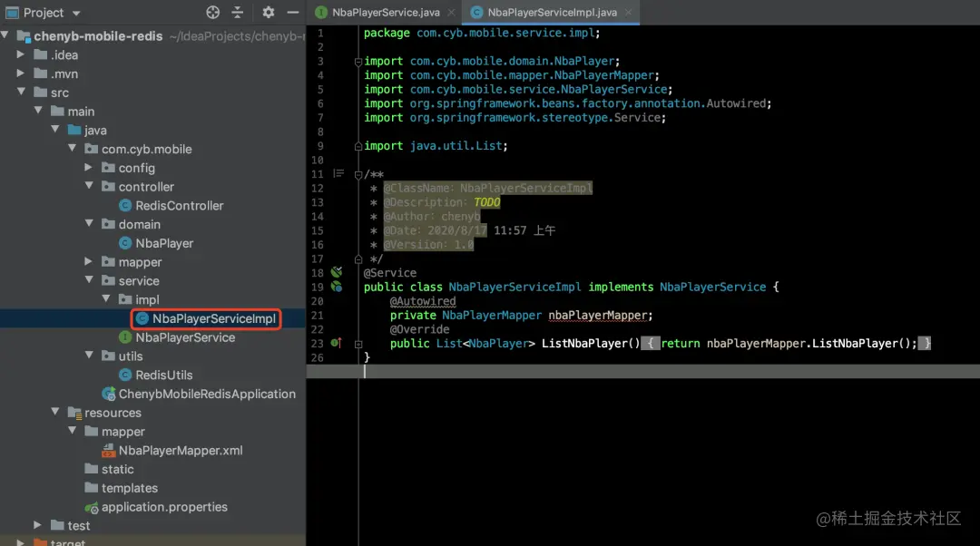Click the nbaPlayerMapper field name at line 21
The width and height of the screenshot is (980, 546).
(597, 315)
